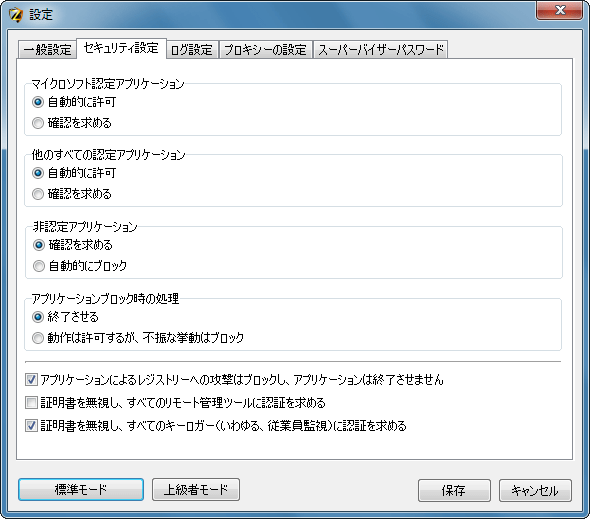The height and width of the screenshot is (519, 590).
Task: Open the スーパーバイザーパスワード tab
Action: (x=381, y=50)
